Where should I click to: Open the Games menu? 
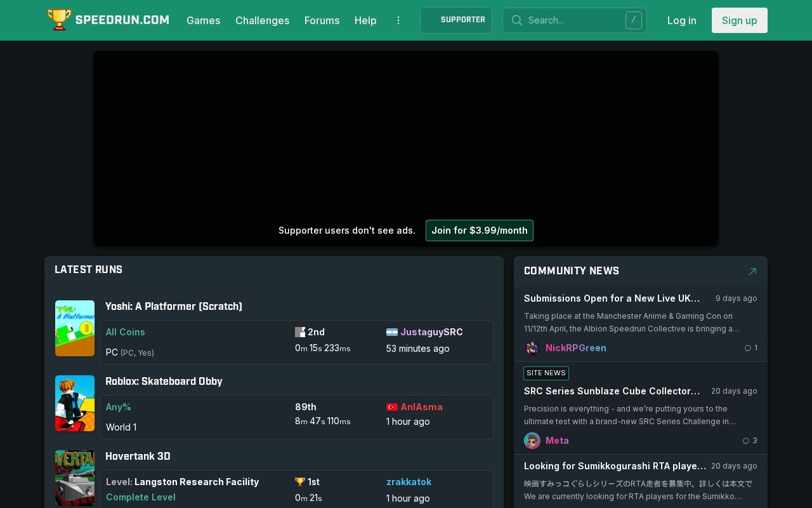tap(204, 20)
